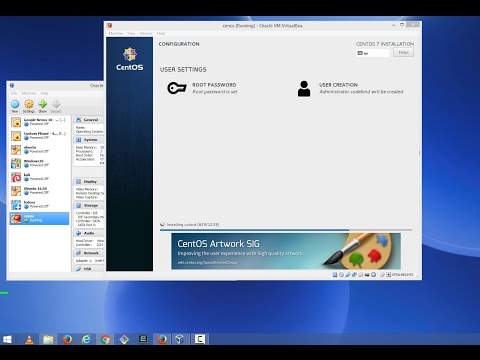Viewport: 480px width, 360px height.
Task: Click the installation progress bar
Action: tap(286, 230)
